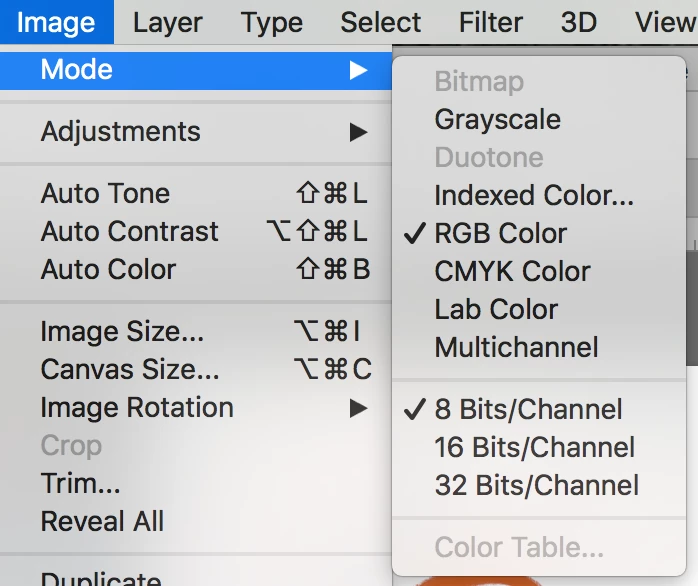The image size is (698, 586).
Task: Select 8 Bits/Channel depth
Action: (528, 410)
